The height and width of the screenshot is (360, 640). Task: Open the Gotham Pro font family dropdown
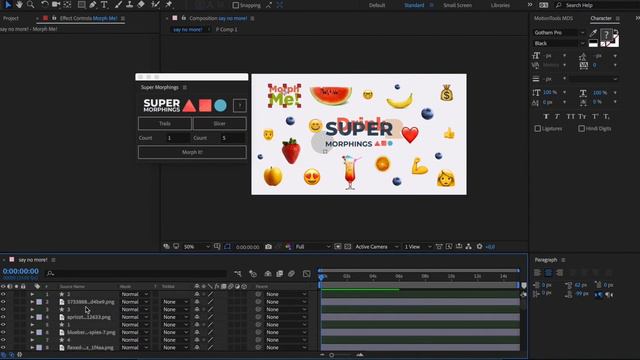pos(559,33)
